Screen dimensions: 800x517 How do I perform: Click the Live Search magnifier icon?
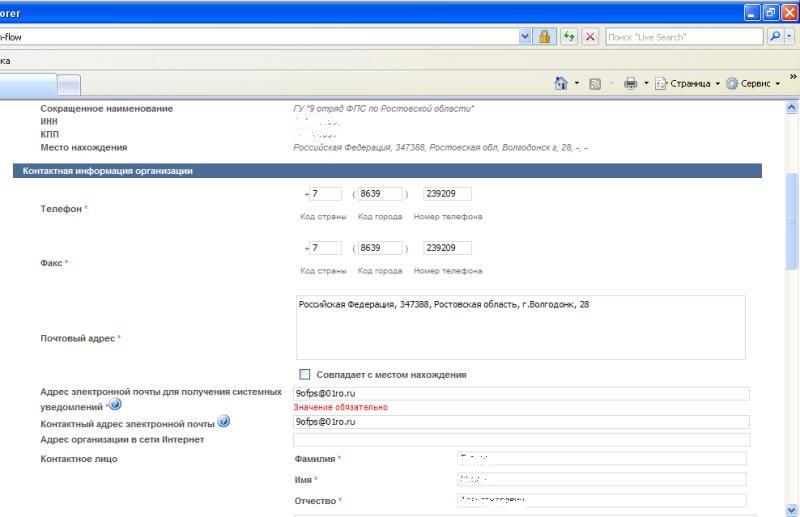coord(774,37)
